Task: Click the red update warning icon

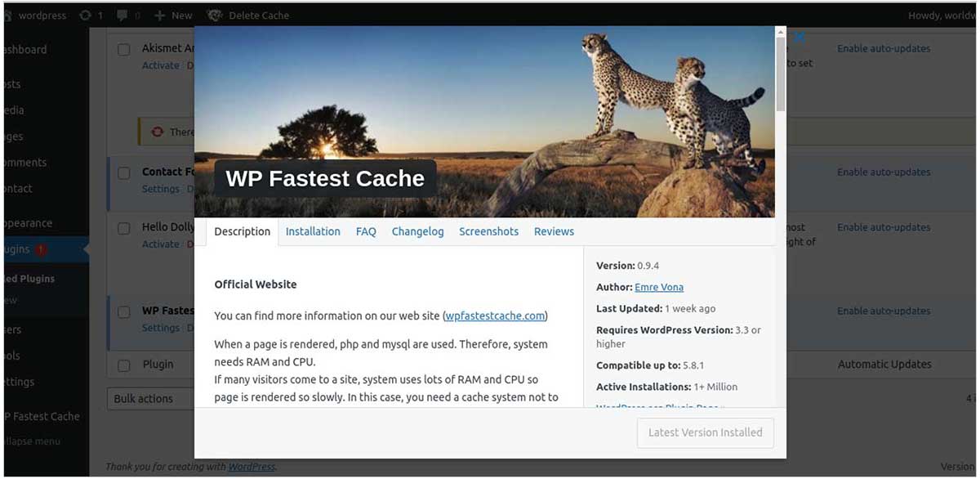Action: (x=157, y=132)
